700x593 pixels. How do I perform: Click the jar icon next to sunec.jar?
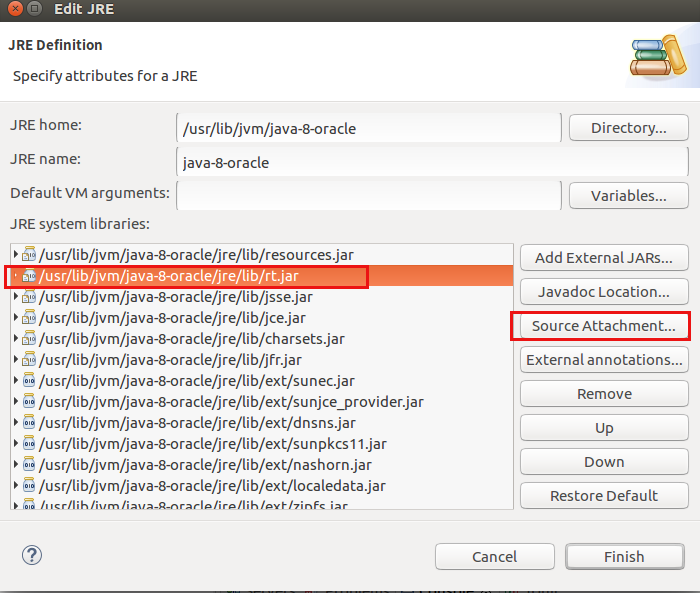tap(29, 380)
